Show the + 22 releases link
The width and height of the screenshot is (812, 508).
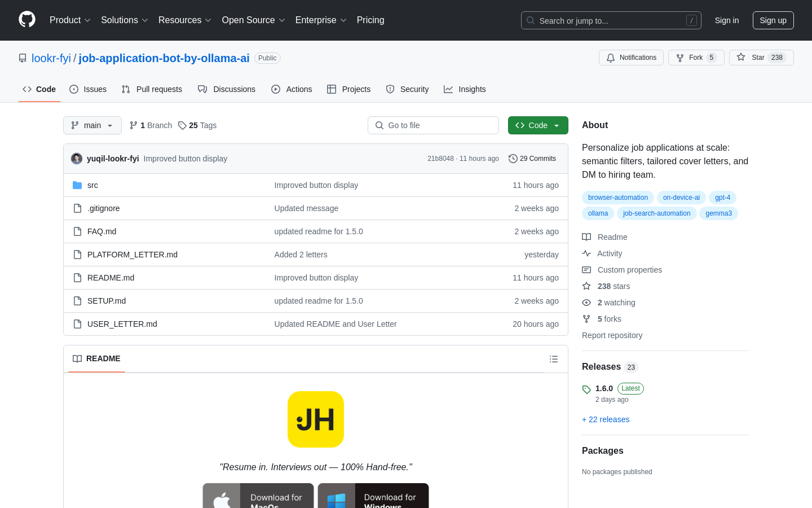[x=606, y=419]
